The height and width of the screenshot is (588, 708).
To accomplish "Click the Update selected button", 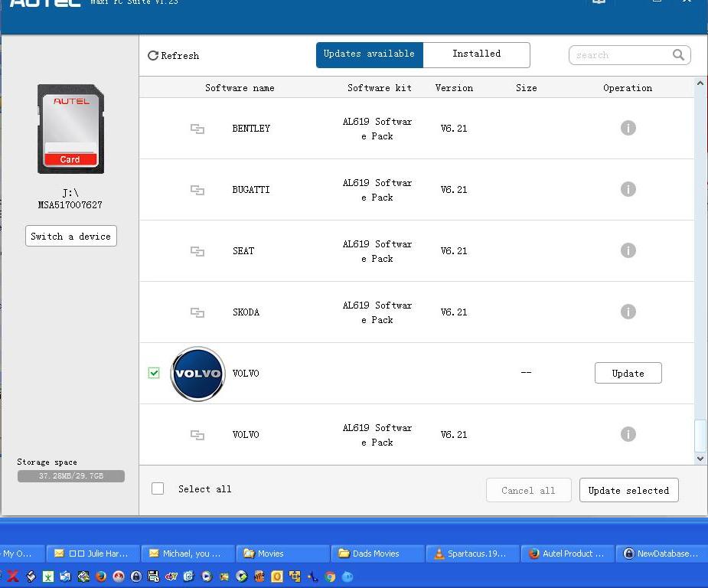I will (x=628, y=490).
